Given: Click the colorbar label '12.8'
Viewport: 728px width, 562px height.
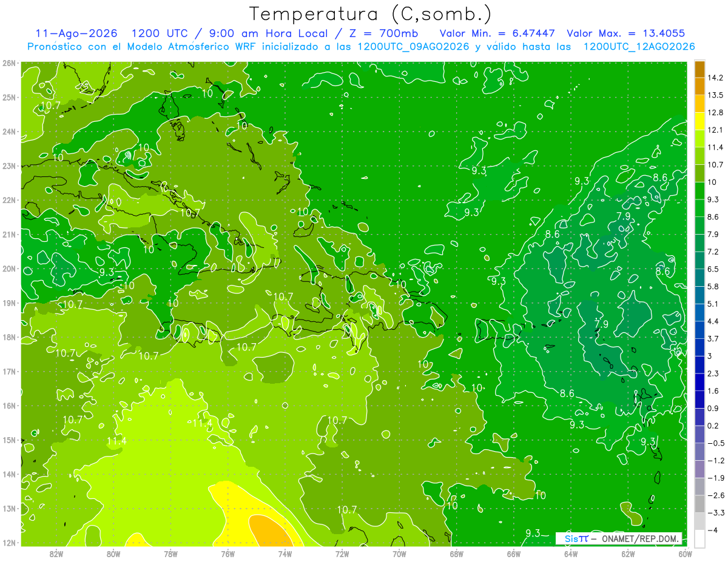Looking at the screenshot, I should (716, 113).
